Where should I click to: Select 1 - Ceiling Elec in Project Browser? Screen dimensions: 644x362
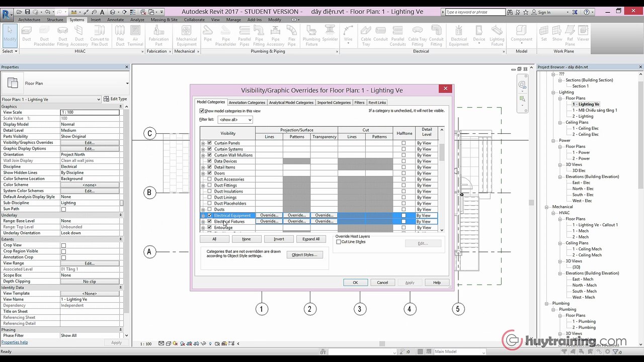585,128
